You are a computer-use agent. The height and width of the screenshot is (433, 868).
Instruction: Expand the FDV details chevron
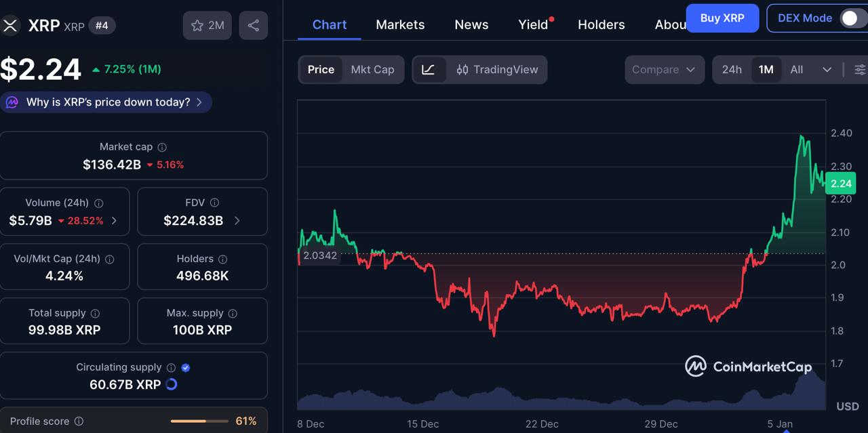coord(237,221)
